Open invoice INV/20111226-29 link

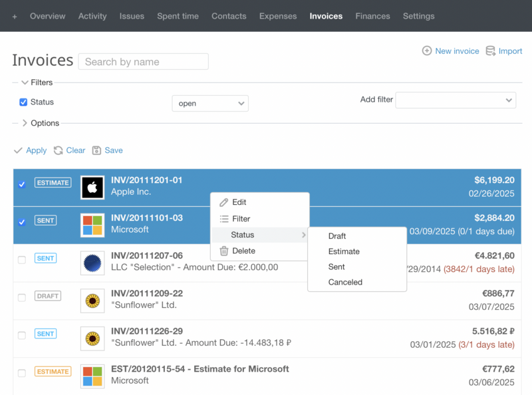point(147,331)
